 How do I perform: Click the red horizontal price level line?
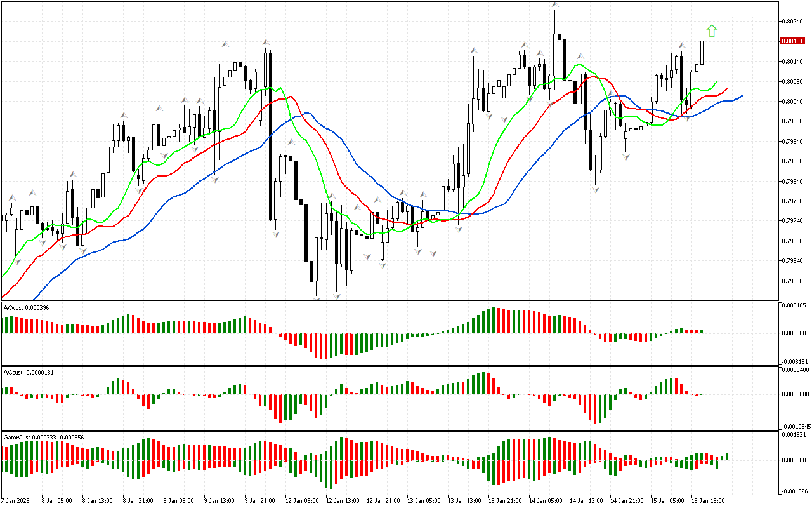click(x=381, y=41)
